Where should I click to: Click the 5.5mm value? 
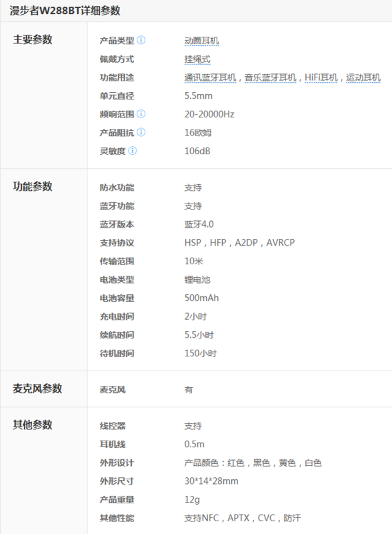point(199,95)
